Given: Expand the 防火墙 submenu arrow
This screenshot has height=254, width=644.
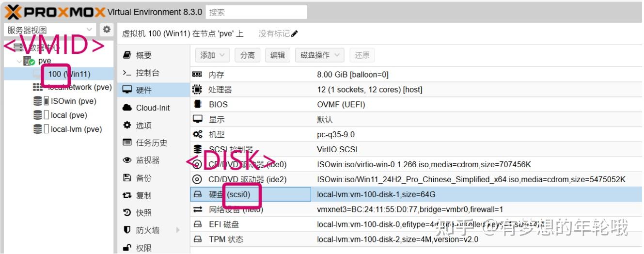Looking at the screenshot, I should click(178, 230).
